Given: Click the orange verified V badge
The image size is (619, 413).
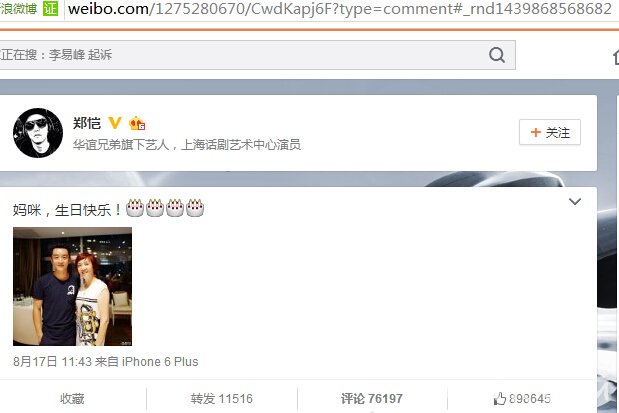Looking at the screenshot, I should pos(115,123).
